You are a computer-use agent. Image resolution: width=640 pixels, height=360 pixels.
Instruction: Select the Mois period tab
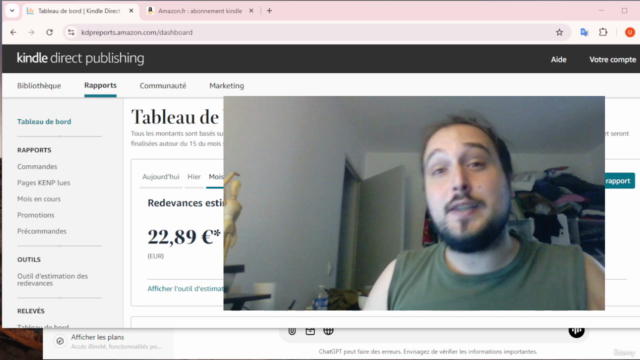tap(216, 177)
